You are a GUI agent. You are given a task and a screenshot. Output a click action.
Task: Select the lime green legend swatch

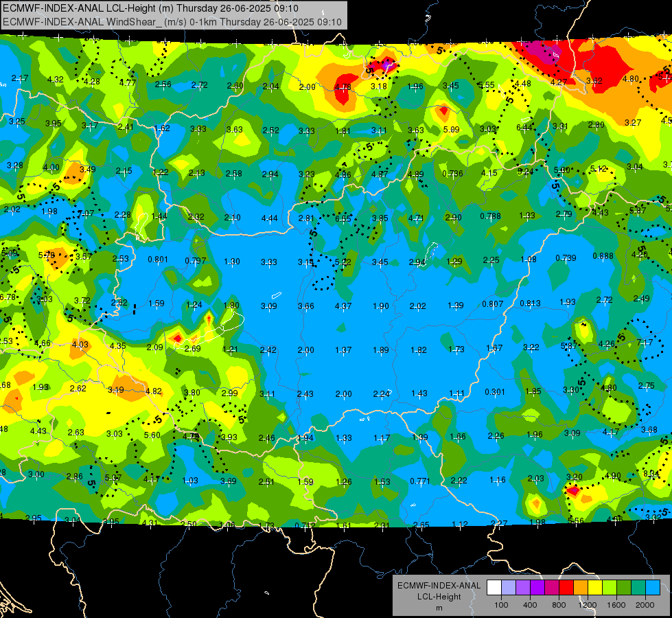click(610, 587)
